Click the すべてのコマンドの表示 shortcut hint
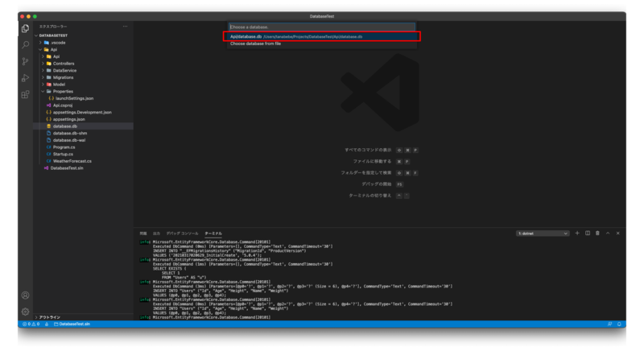Viewport: 644px width, 351px height. pyautogui.click(x=368, y=150)
